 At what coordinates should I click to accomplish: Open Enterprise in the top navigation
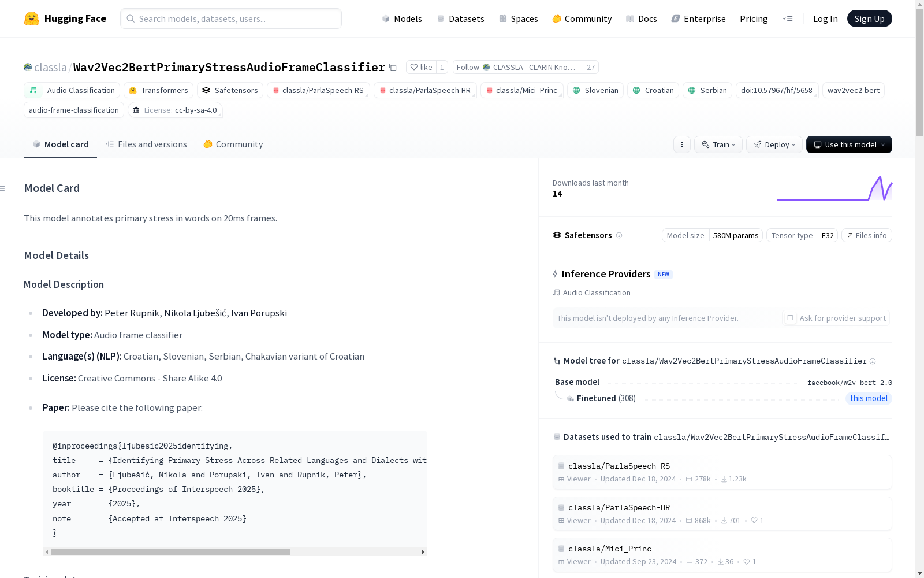(699, 18)
